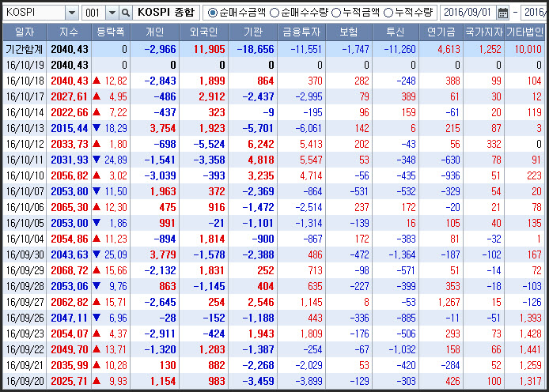
Task: Click the 연기금 column header
Action: (x=441, y=32)
